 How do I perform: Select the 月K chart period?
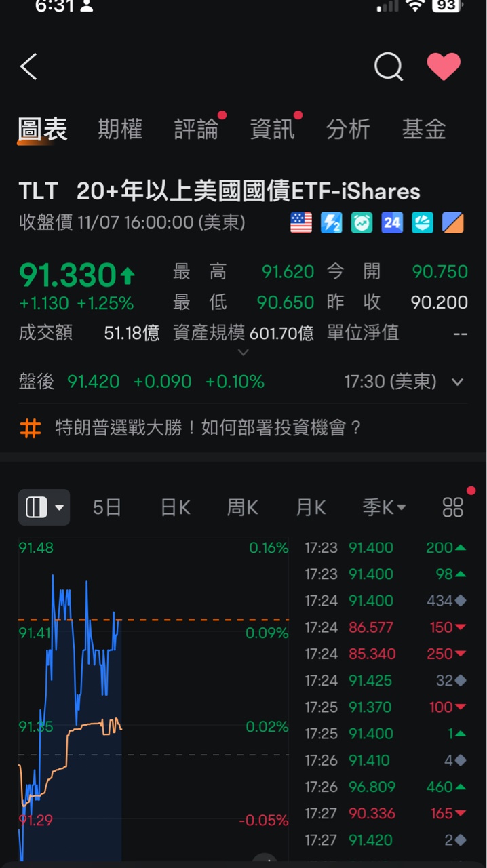(311, 507)
